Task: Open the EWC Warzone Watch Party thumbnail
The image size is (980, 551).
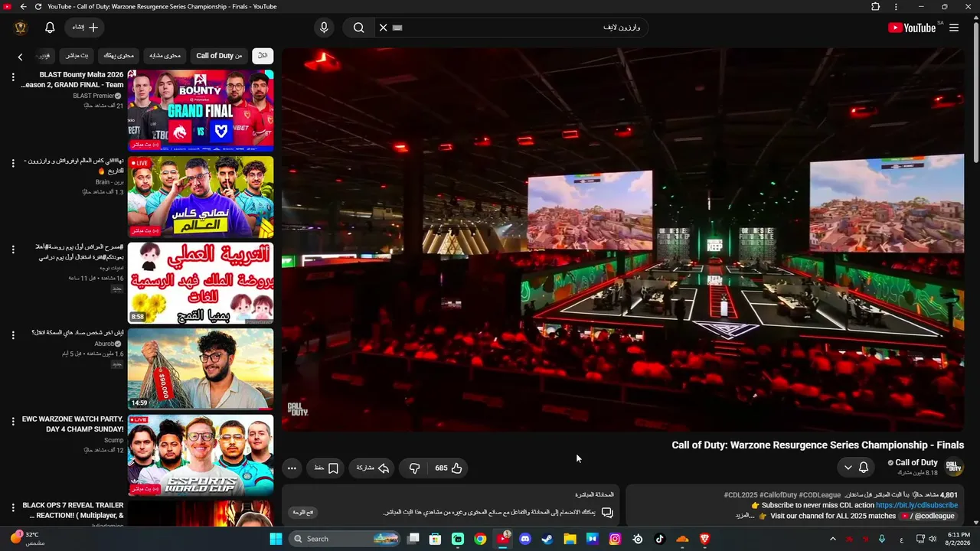Action: tap(201, 455)
